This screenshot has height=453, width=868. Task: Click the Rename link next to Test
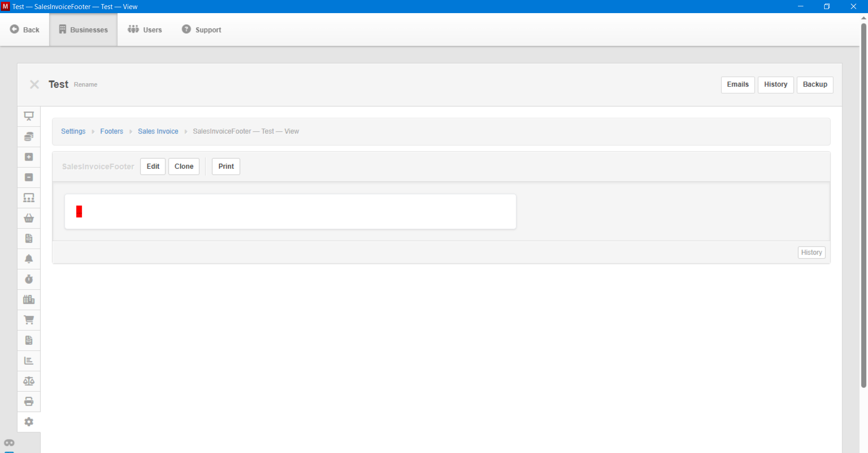[85, 85]
